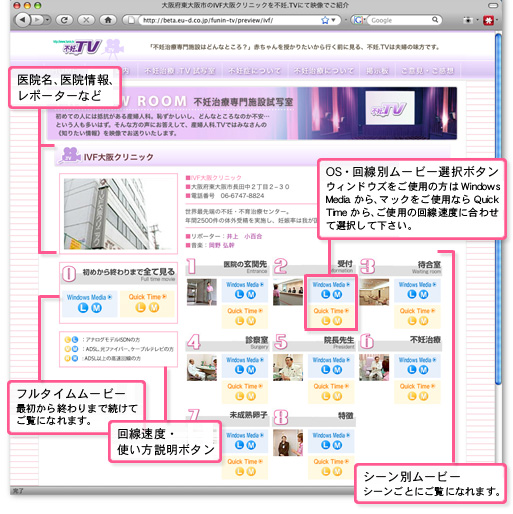Viewport: 513px width, 514px height.
Task: Play scene 7 未成熟卵子 Quick Time L button
Action: (239, 471)
